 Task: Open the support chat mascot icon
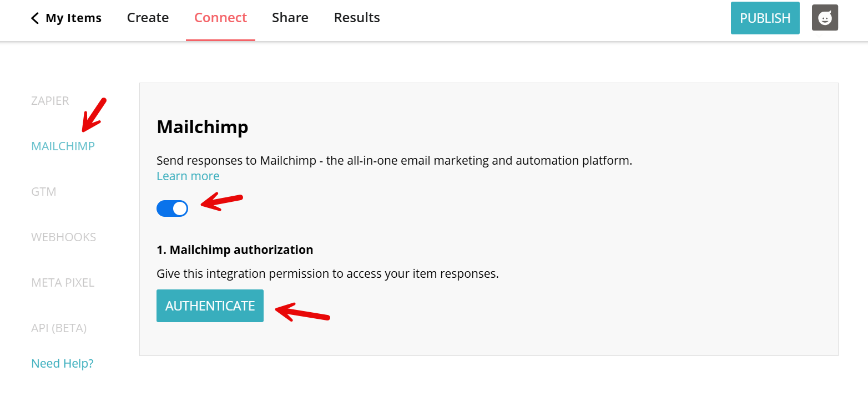[825, 18]
